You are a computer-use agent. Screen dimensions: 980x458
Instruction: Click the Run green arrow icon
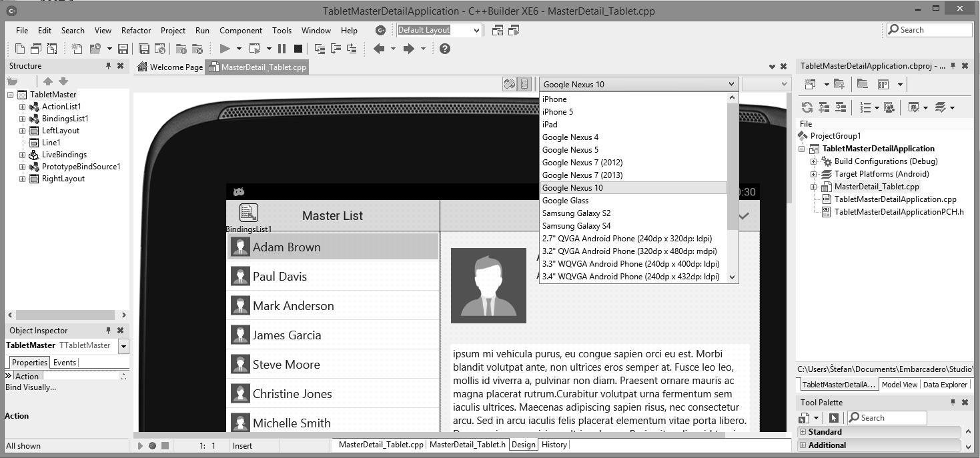225,49
